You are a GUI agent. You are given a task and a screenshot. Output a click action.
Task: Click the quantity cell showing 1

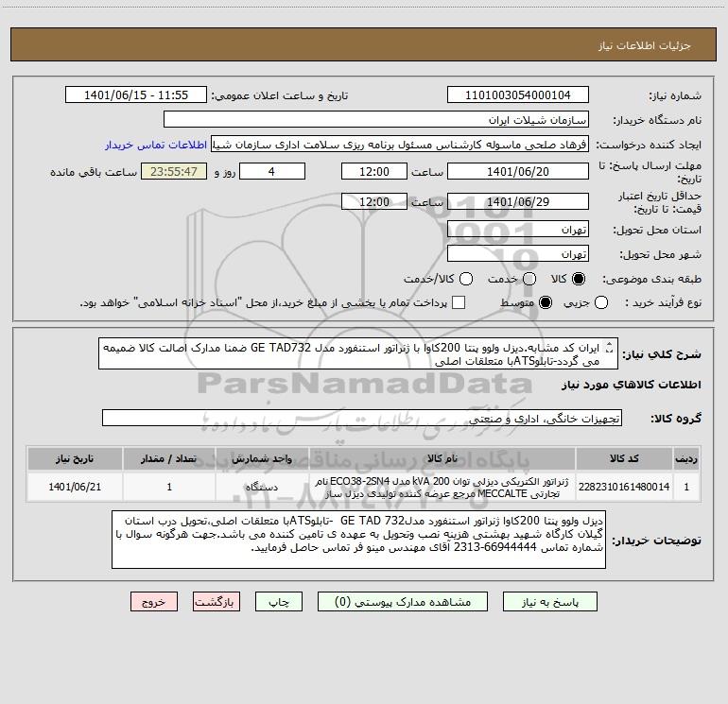169,487
